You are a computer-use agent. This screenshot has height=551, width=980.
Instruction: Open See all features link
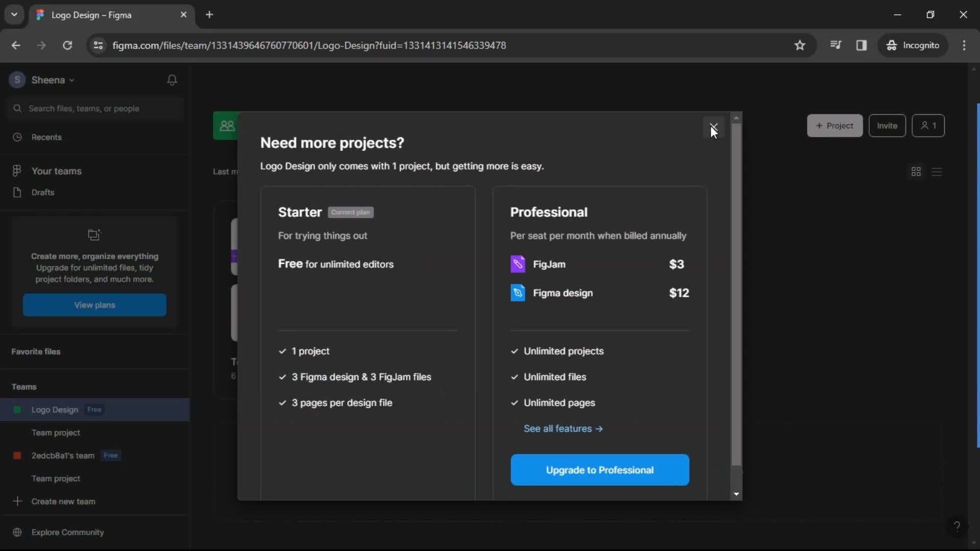point(563,429)
